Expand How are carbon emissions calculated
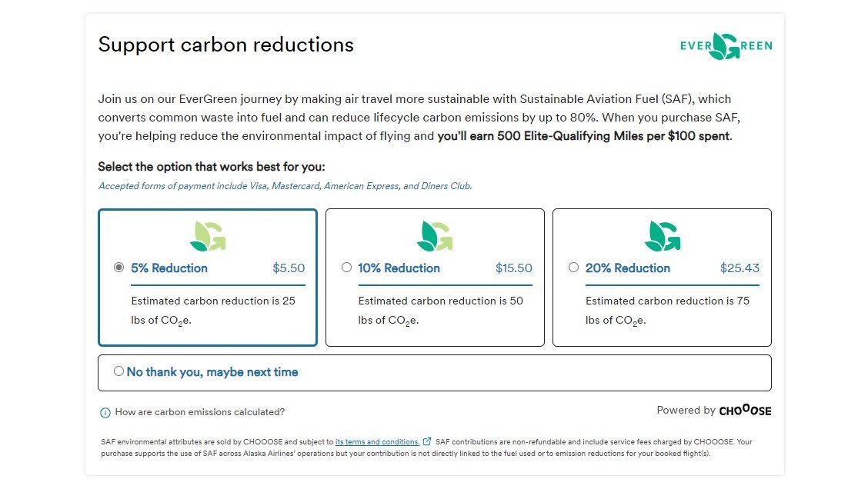Screen dimensions: 868x489 click(x=199, y=412)
